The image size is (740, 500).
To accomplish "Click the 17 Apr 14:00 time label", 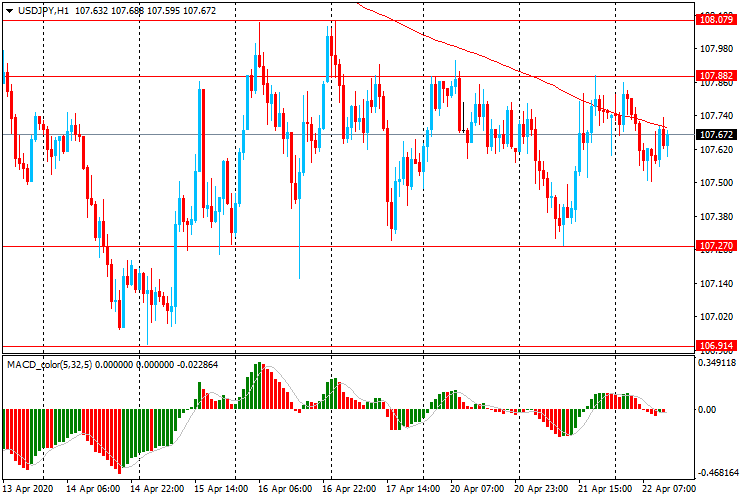I will click(411, 490).
